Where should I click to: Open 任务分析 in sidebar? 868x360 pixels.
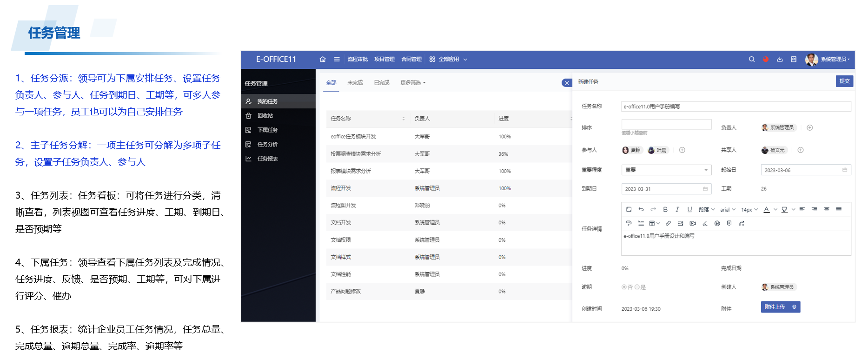(x=278, y=145)
